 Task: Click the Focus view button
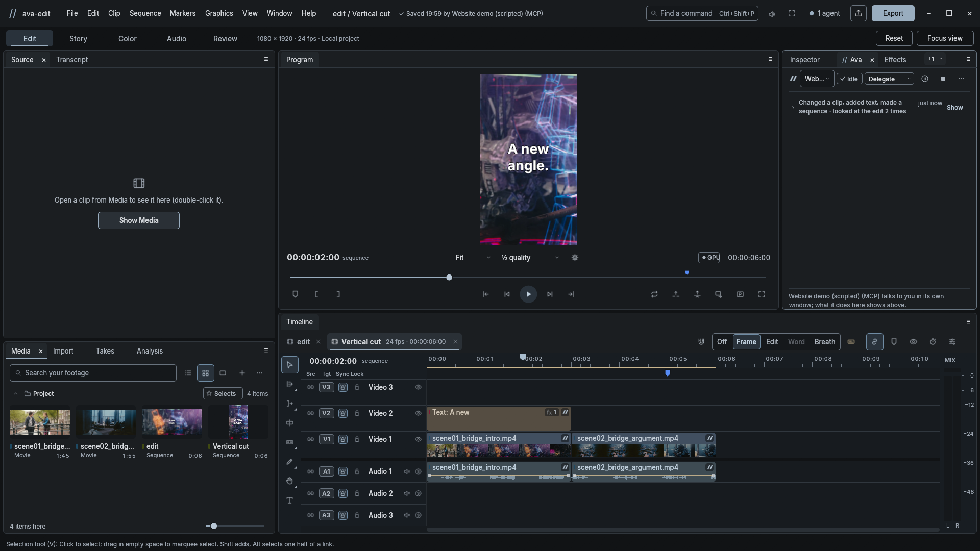(x=945, y=38)
